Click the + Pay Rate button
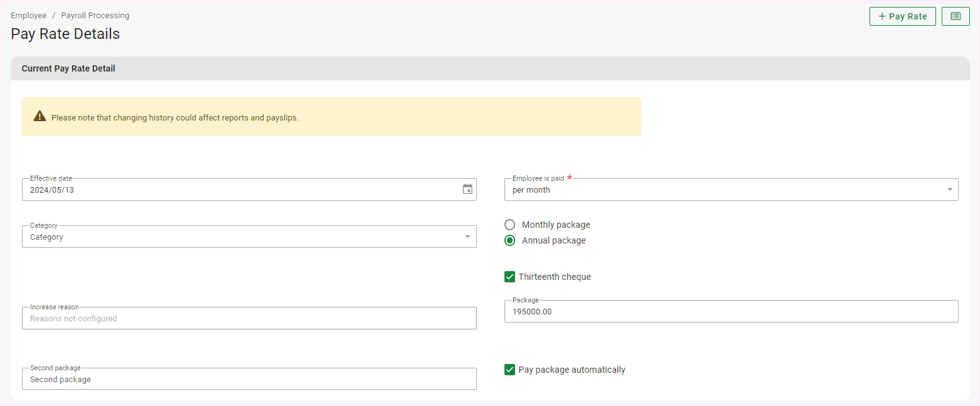 (902, 16)
